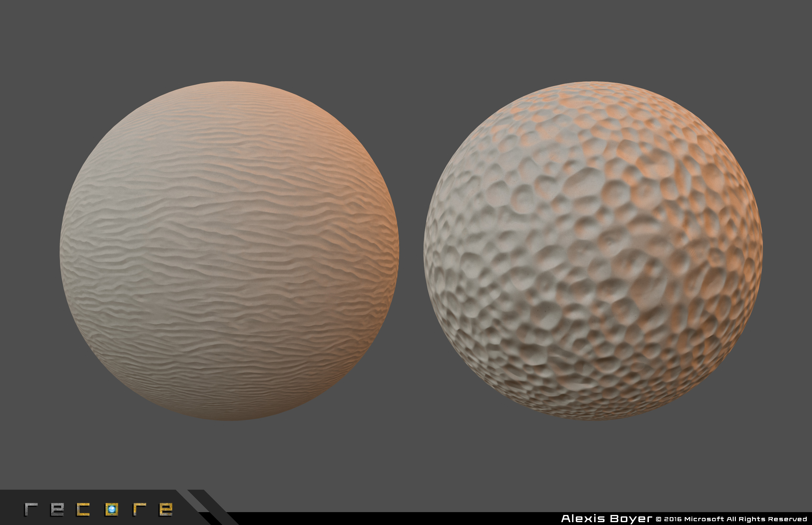Viewport: 812px width, 525px height.
Task: Click the 'Alexis Boyer' author name
Action: 606,519
